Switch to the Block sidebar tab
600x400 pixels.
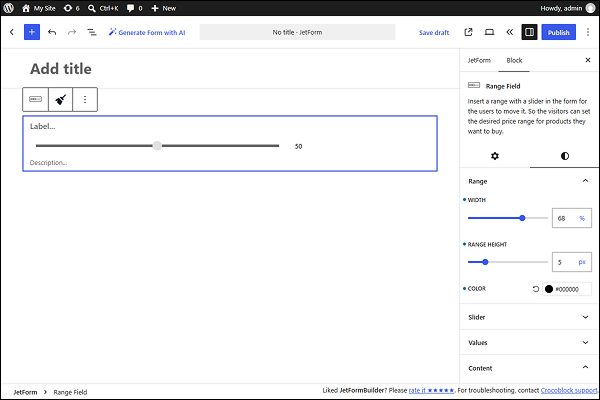point(514,60)
